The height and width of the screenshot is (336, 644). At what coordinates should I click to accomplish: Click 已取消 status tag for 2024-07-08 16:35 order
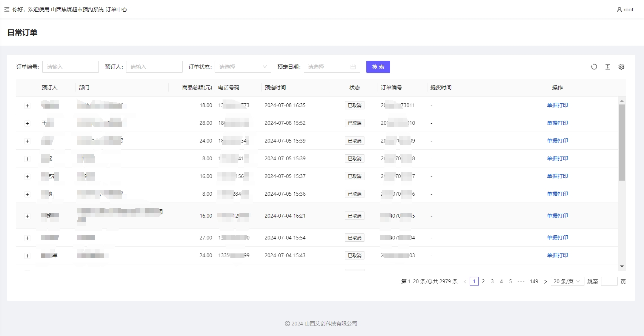pos(355,106)
